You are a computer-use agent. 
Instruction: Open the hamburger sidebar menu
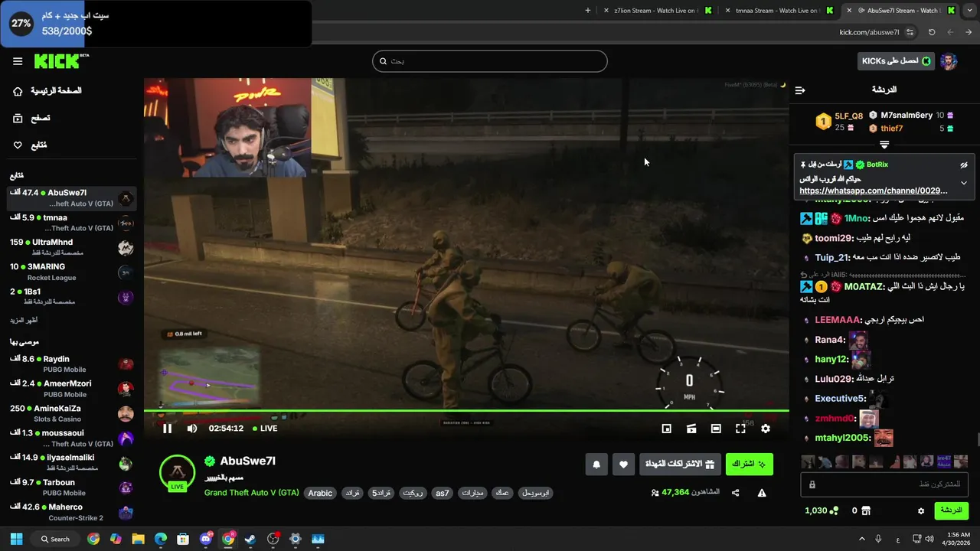[18, 61]
